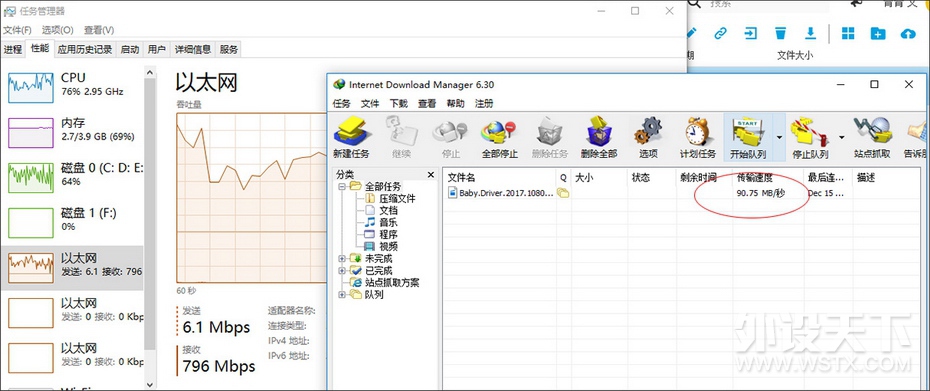930x391 pixels.
Task: Sort by 文件名 column header in IDM
Action: click(x=499, y=177)
